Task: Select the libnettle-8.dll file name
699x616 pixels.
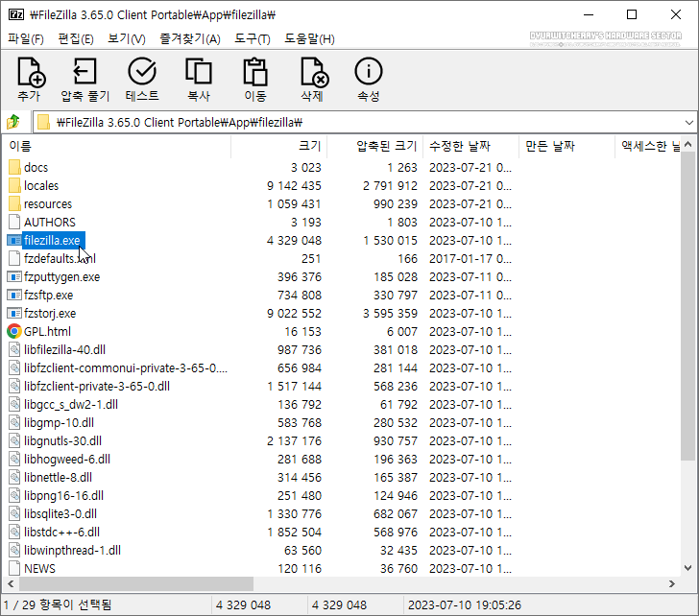Action: [58, 478]
